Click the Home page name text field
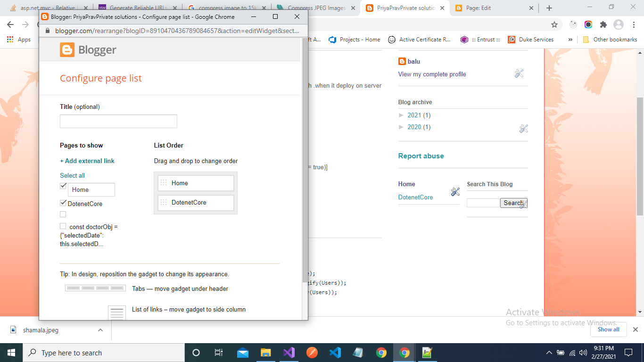 [x=91, y=189]
